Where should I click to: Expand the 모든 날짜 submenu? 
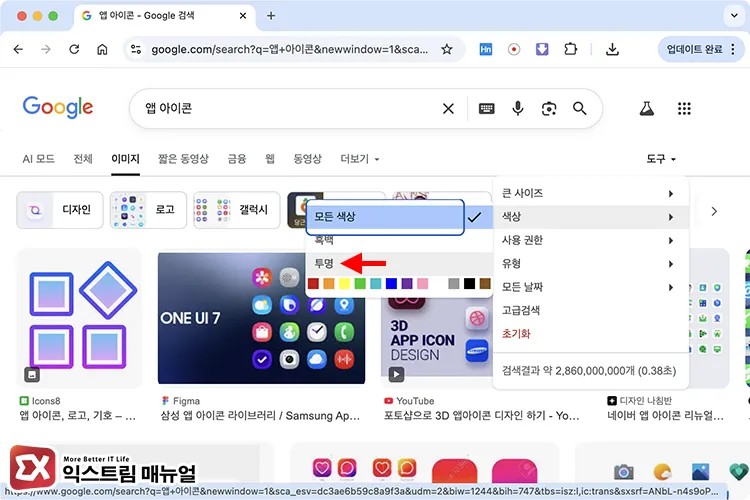click(x=591, y=287)
